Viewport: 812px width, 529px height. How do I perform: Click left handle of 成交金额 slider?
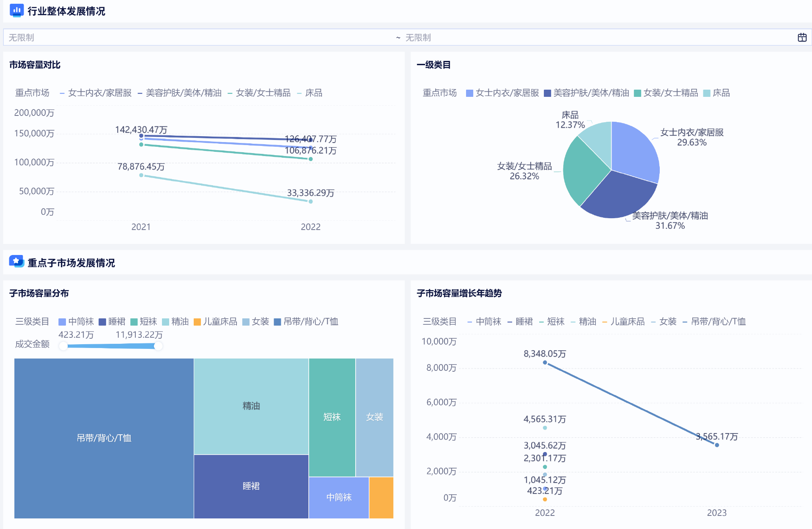(63, 346)
